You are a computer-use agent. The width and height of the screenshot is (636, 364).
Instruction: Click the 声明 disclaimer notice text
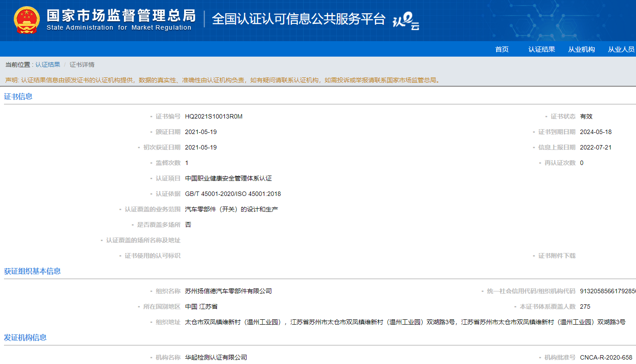222,80
